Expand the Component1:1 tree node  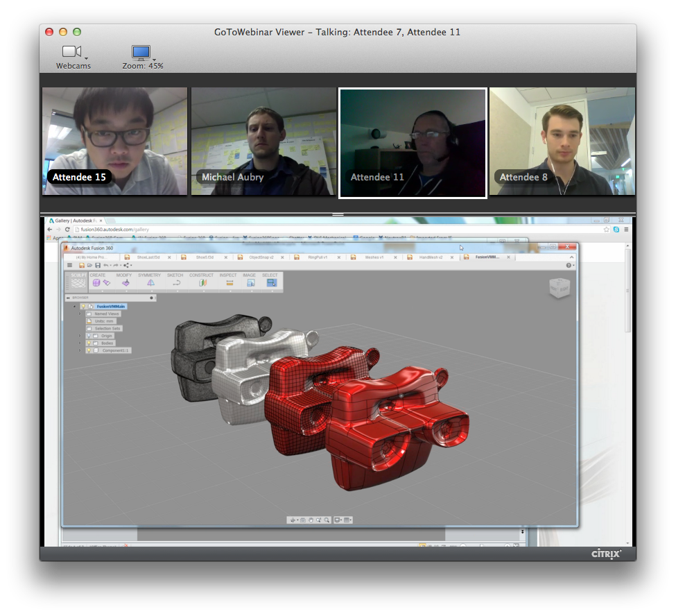point(80,350)
